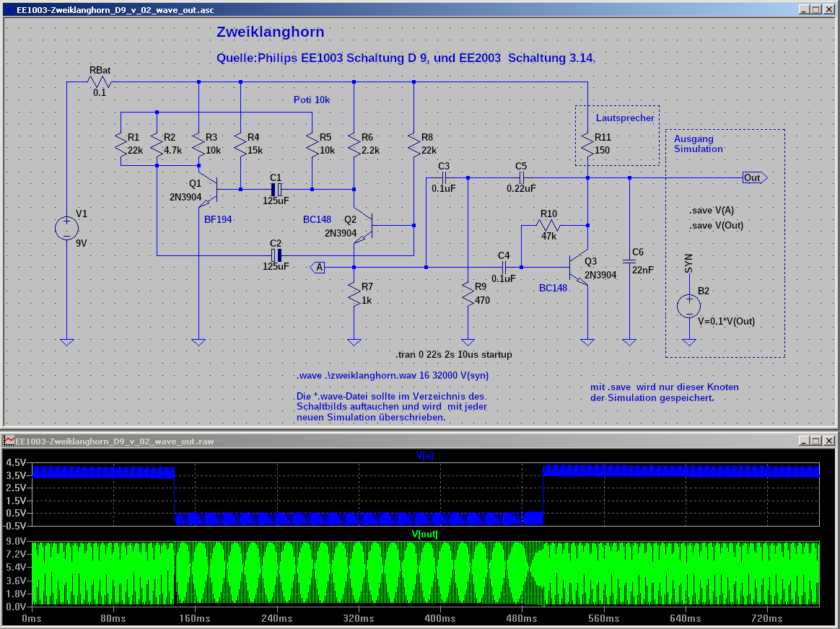840x629 pixels.
Task: Select the V1 9V voltage source
Action: [66, 229]
